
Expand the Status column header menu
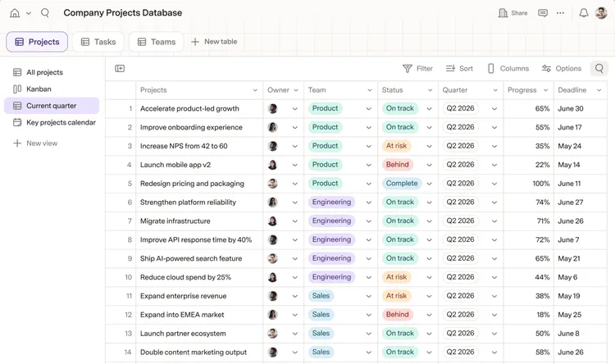point(430,90)
